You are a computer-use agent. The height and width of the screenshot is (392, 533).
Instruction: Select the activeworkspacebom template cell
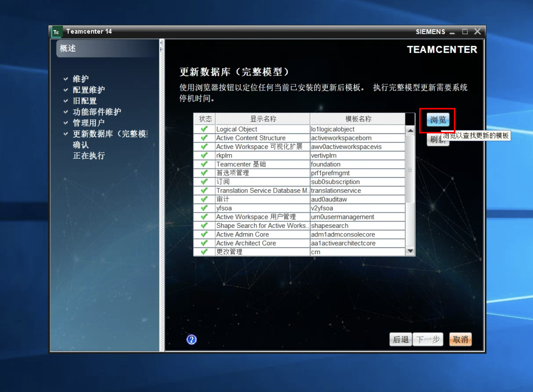[x=358, y=138]
